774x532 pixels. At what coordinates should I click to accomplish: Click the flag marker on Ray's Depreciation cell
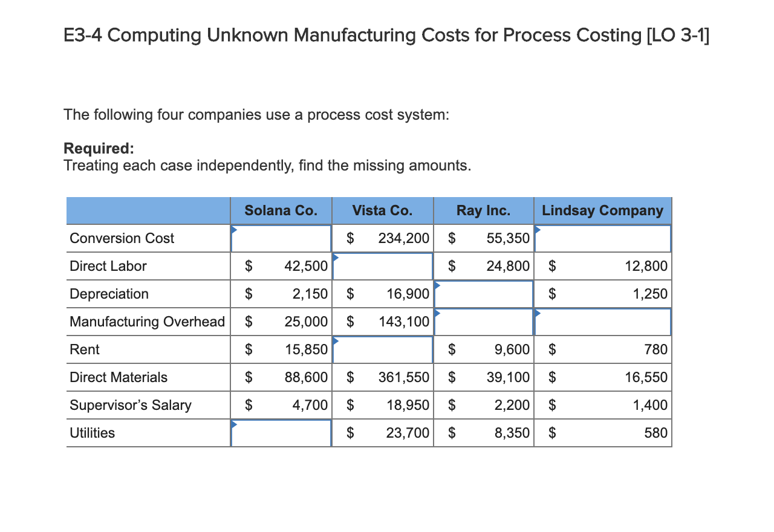[435, 285]
